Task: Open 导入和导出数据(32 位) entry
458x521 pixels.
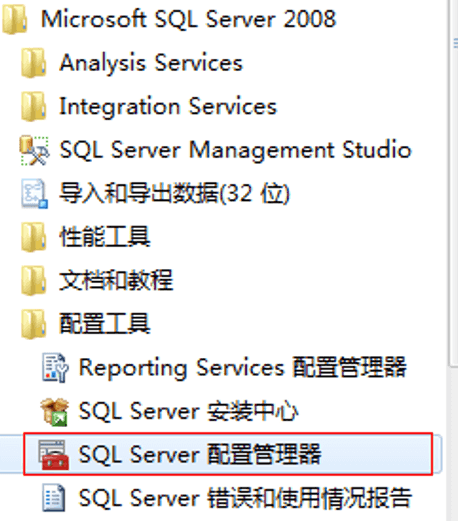Action: (155, 194)
